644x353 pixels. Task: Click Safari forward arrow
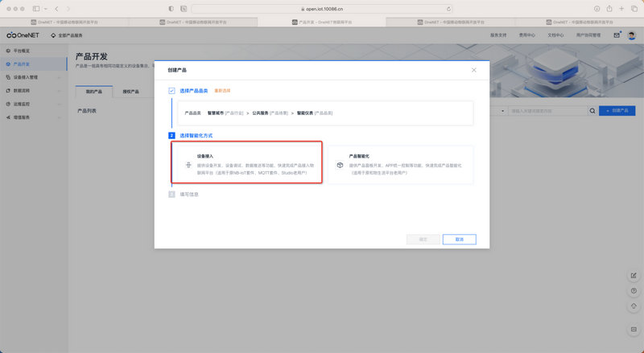click(x=68, y=9)
